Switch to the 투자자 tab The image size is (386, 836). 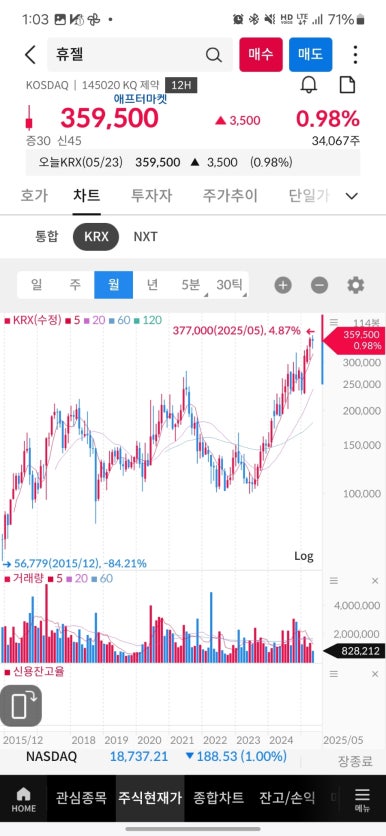point(151,196)
